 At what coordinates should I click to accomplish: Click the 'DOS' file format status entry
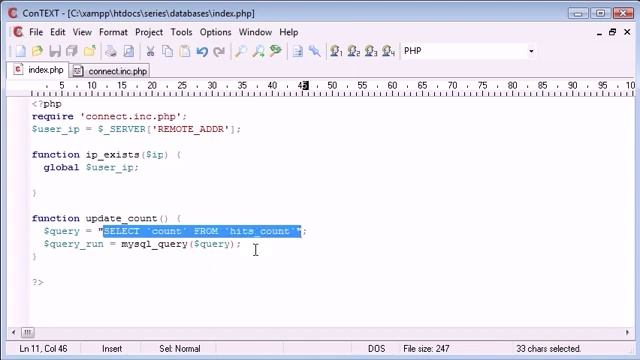pos(376,349)
